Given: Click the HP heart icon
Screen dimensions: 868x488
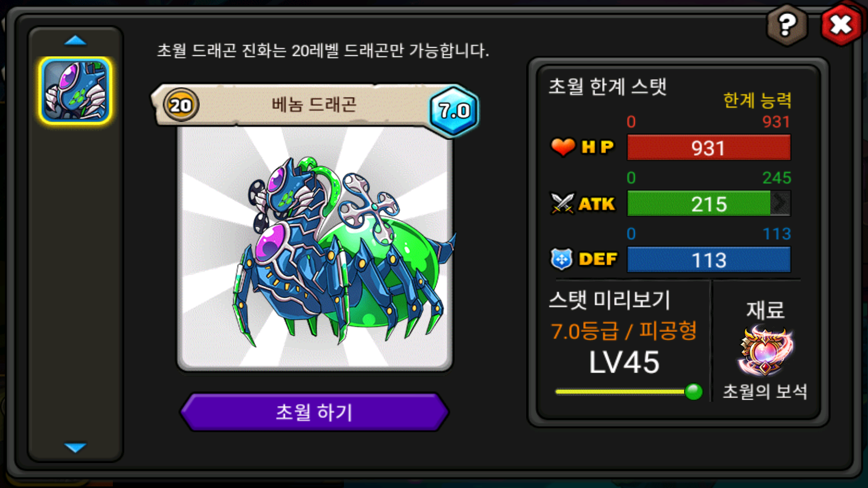Looking at the screenshot, I should [x=563, y=147].
